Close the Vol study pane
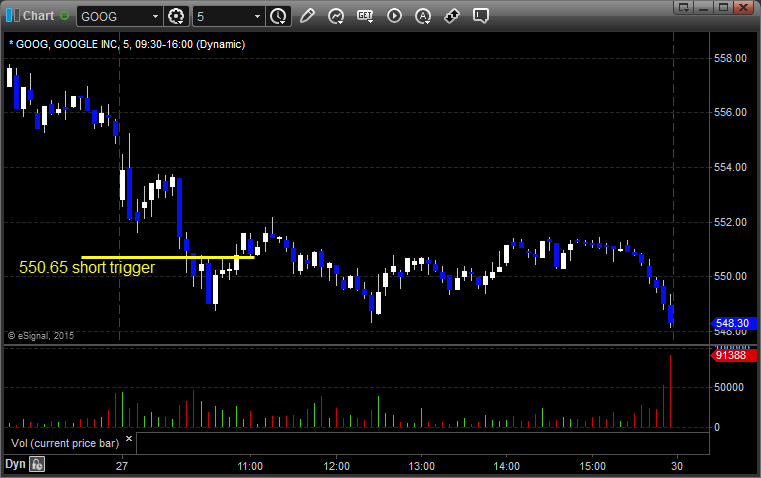The width and height of the screenshot is (761, 478). tap(129, 438)
